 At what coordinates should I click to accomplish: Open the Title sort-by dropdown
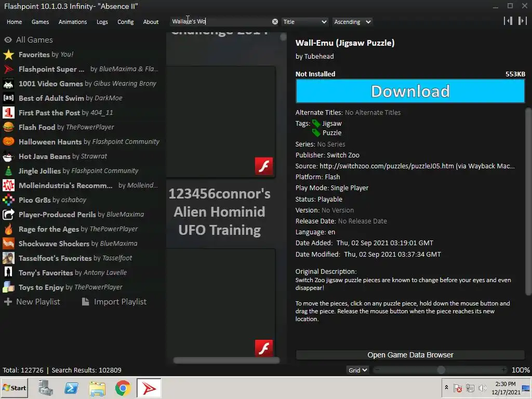click(304, 22)
